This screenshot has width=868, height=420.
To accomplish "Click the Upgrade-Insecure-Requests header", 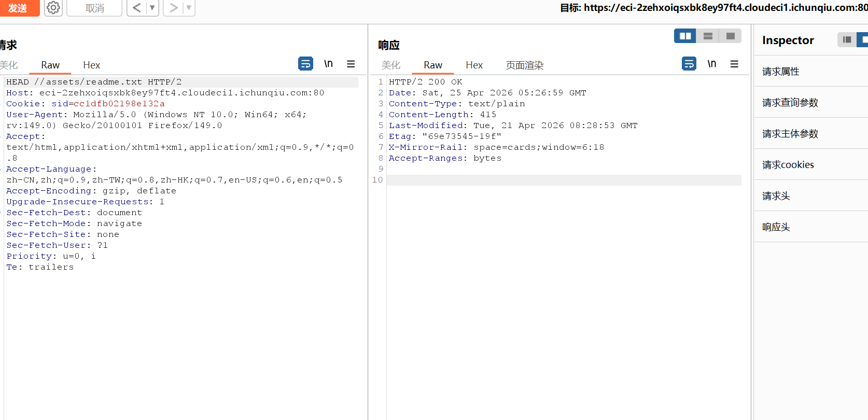I will pos(86,202).
